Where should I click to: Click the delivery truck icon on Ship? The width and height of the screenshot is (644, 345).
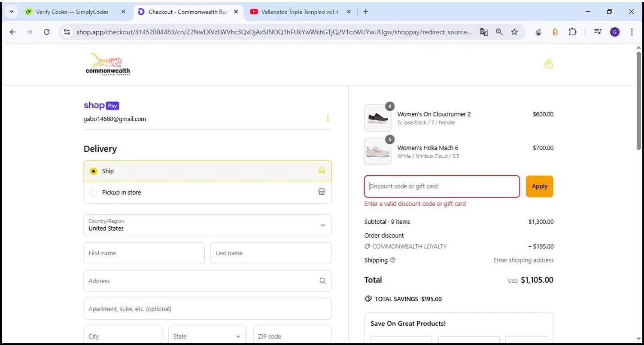[x=322, y=171]
